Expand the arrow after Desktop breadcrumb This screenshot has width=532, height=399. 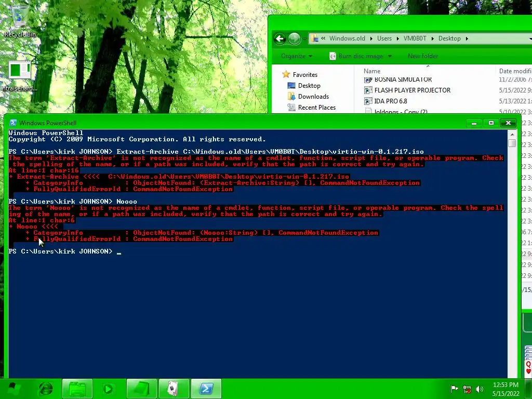[x=467, y=38]
